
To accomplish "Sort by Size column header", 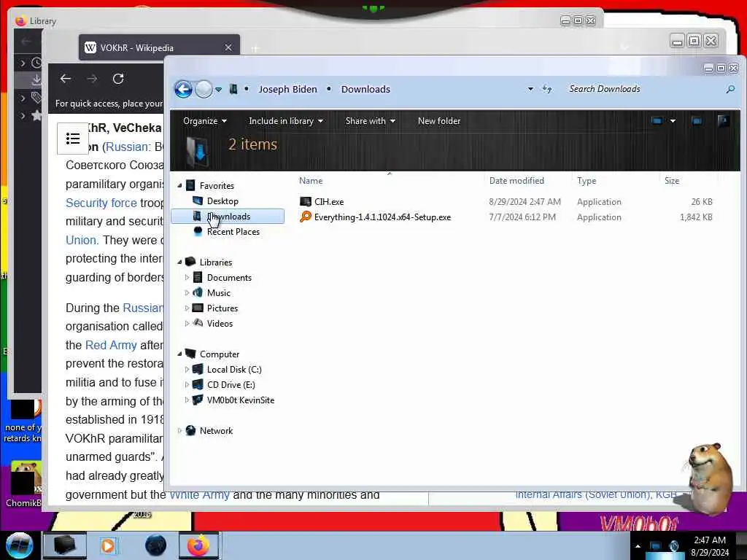I will (672, 181).
